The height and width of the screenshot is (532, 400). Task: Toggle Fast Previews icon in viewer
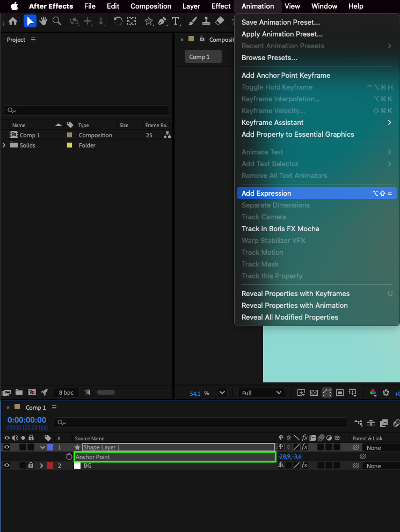[301, 393]
